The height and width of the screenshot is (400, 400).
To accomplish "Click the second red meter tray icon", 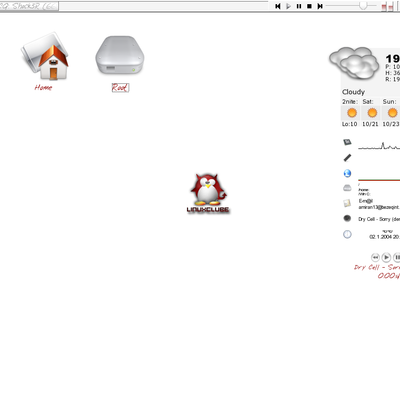I will coord(392,6).
